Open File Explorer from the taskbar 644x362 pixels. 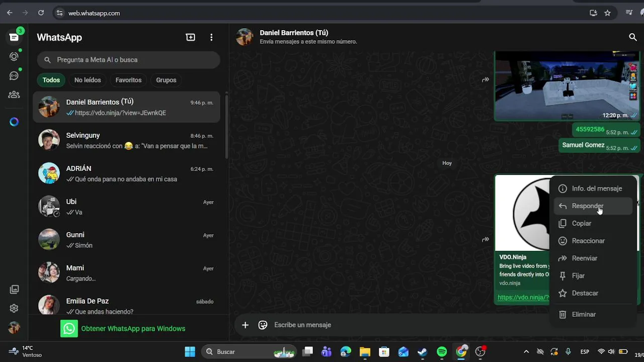[x=365, y=352]
